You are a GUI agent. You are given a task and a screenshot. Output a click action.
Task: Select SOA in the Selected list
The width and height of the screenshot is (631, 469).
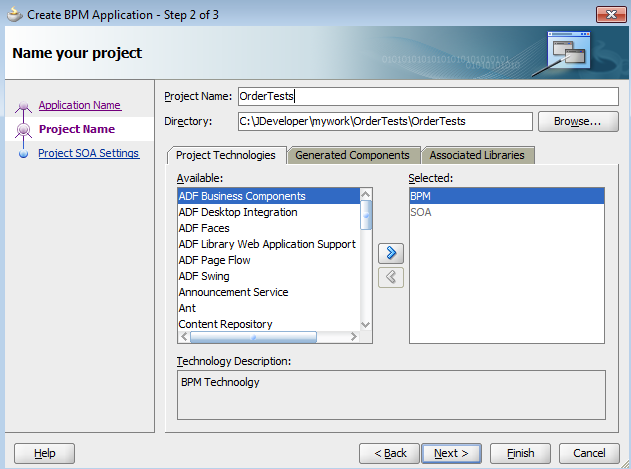(420, 212)
